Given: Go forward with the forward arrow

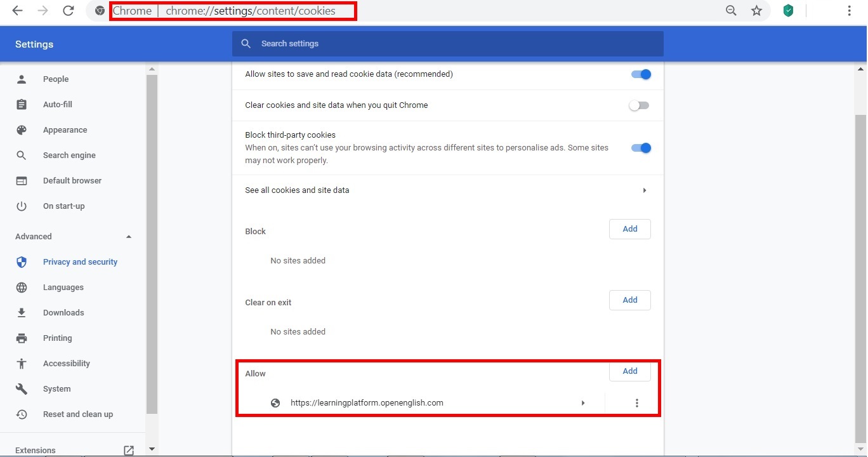Looking at the screenshot, I should click(43, 11).
